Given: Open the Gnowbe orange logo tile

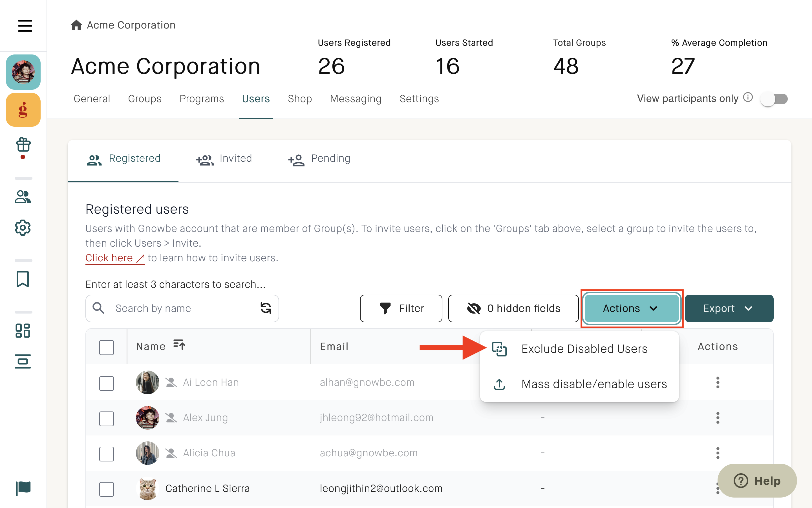Looking at the screenshot, I should (x=23, y=110).
